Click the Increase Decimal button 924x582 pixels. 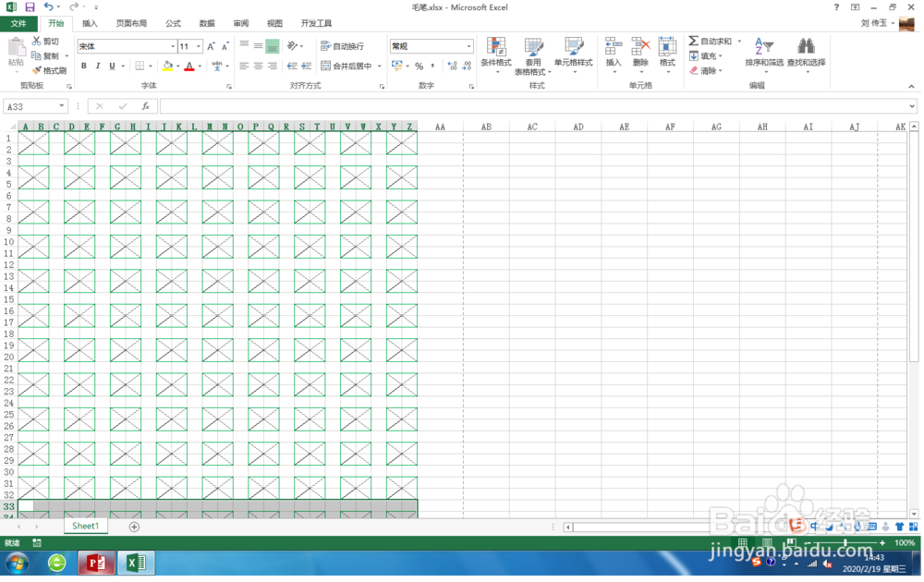(x=452, y=66)
